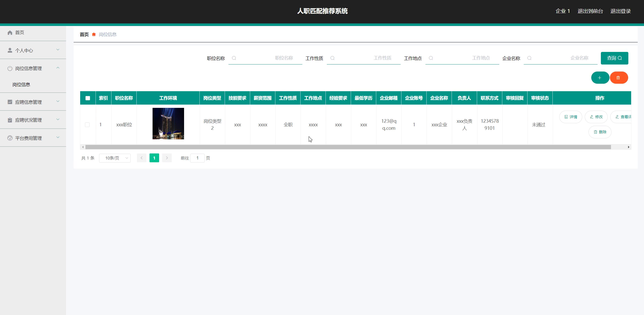Screen dimensions: 644x315
Task: Click the 查看评 button in the row
Action: pyautogui.click(x=621, y=117)
